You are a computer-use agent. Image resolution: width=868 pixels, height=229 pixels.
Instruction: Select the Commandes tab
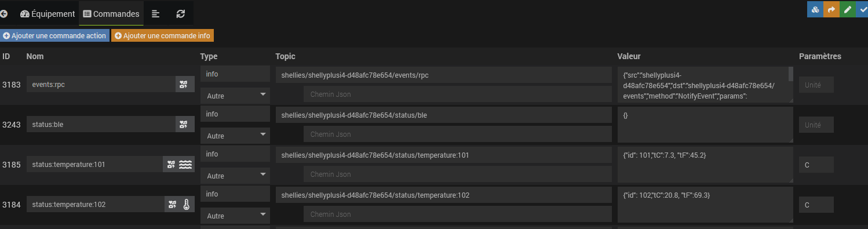click(x=111, y=13)
